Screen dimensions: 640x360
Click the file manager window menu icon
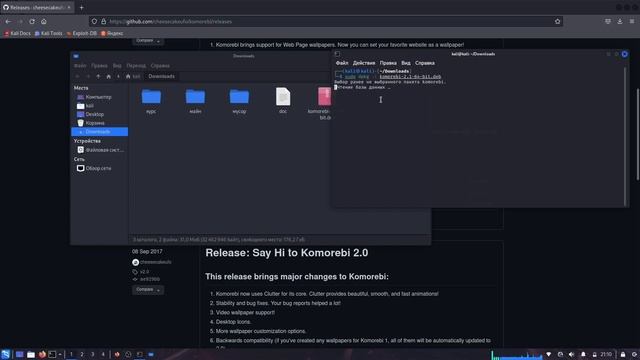pyautogui.click(x=76, y=56)
